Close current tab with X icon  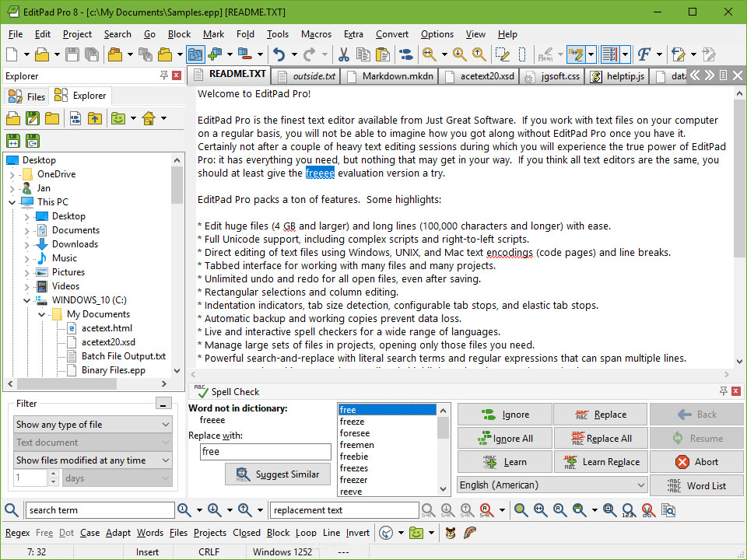pyautogui.click(x=738, y=75)
